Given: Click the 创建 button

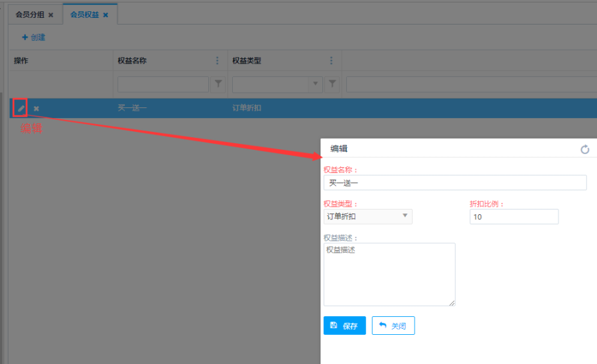Looking at the screenshot, I should pyautogui.click(x=33, y=38).
